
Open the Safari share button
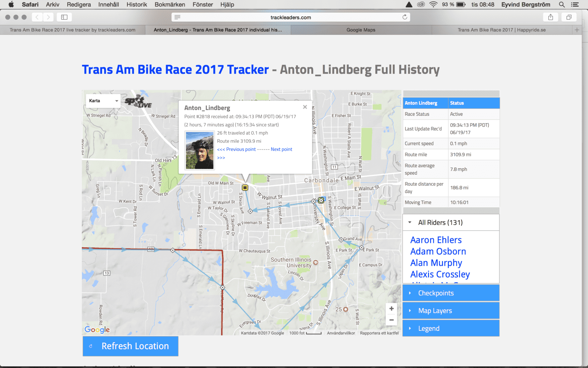[551, 17]
